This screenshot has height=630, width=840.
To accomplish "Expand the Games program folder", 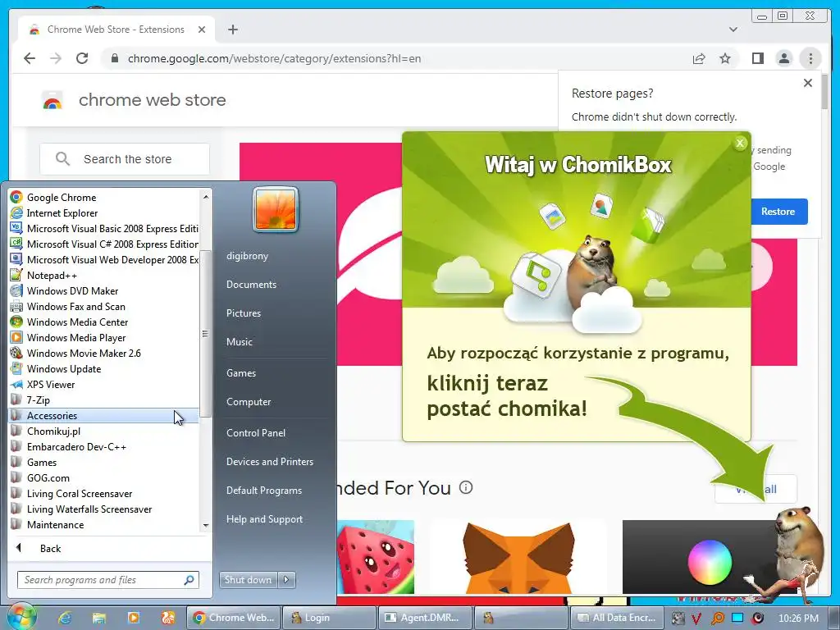I will (x=104, y=462).
